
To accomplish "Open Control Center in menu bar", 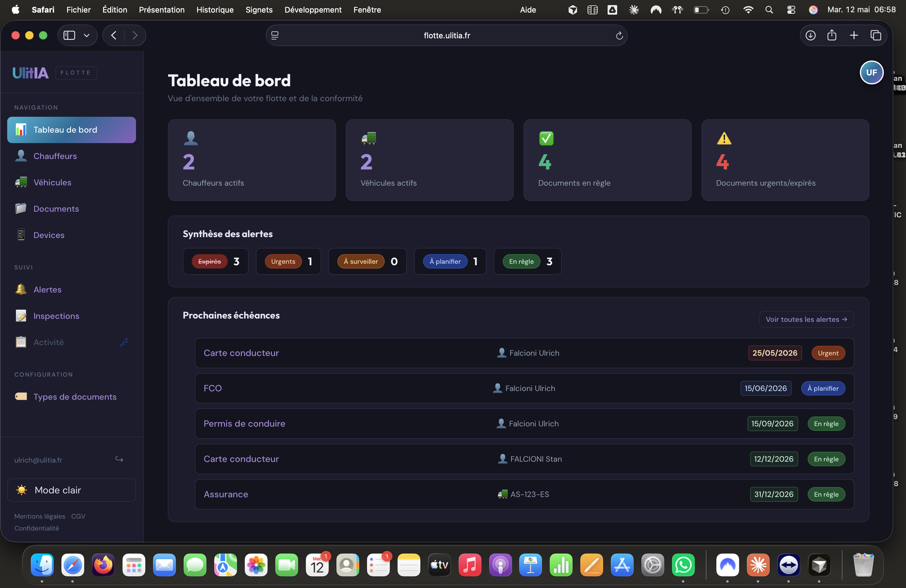I will 791,10.
